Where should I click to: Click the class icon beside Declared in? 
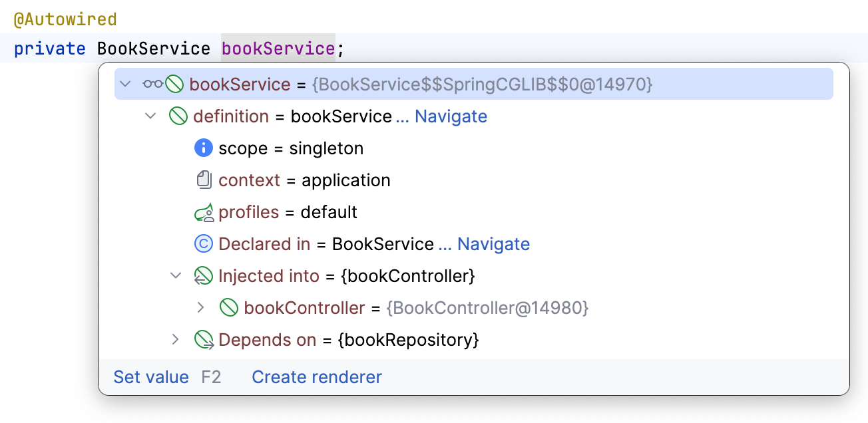[x=203, y=244]
